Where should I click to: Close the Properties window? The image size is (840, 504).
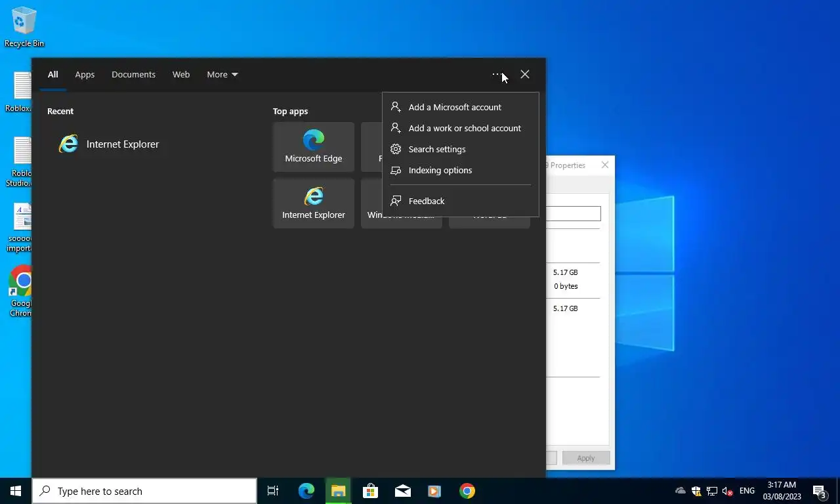(605, 165)
